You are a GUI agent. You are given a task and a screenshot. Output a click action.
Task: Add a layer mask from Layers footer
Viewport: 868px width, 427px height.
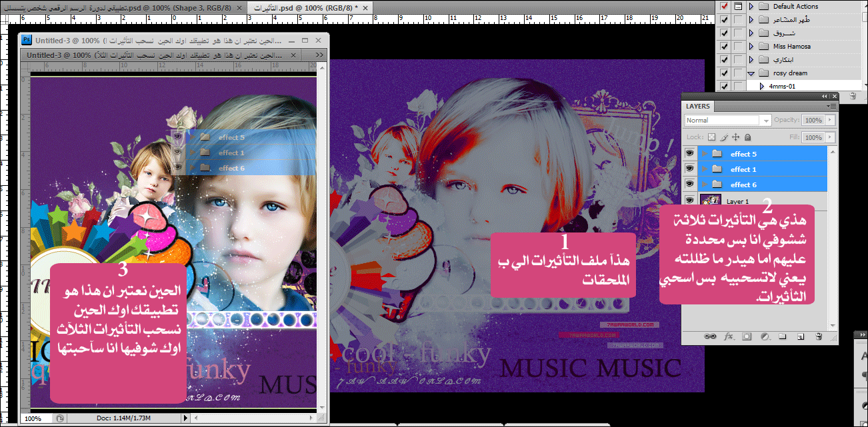pos(747,337)
